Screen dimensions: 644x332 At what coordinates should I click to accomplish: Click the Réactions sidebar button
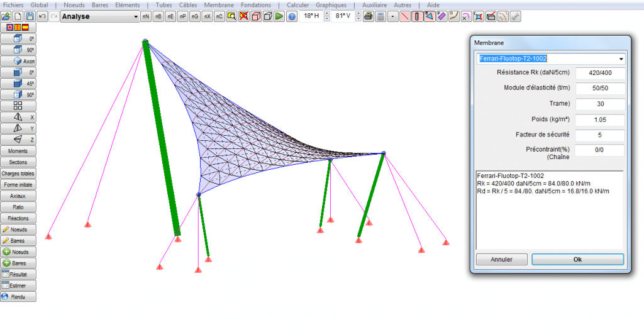18,218
